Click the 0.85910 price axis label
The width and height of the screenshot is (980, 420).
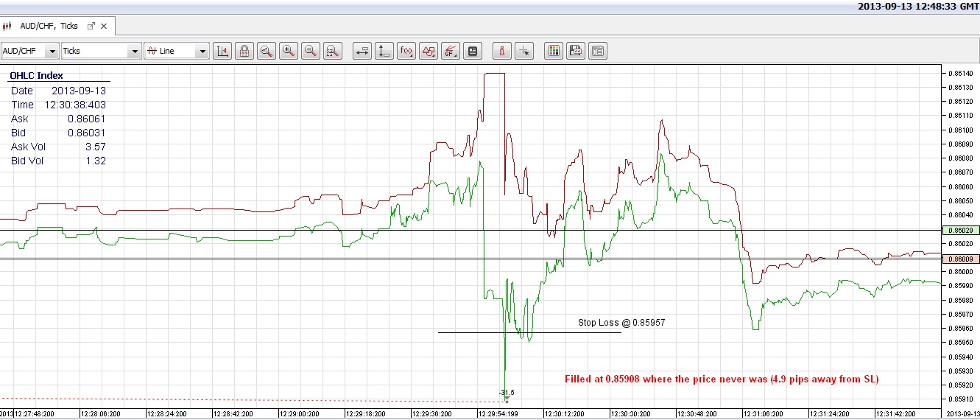(962, 399)
